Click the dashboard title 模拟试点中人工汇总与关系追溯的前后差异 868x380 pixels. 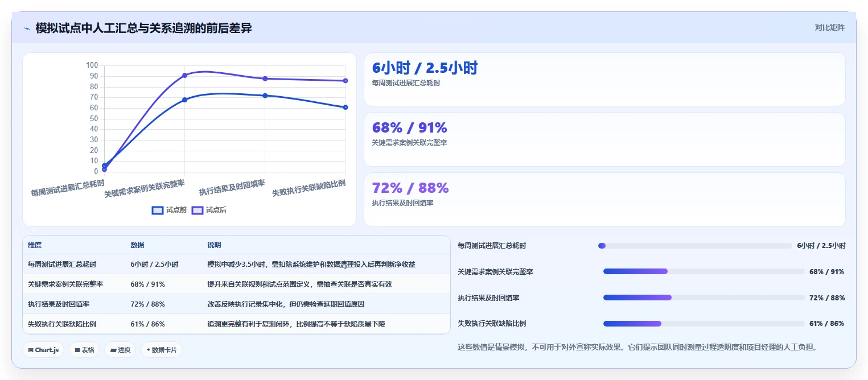[x=143, y=28]
